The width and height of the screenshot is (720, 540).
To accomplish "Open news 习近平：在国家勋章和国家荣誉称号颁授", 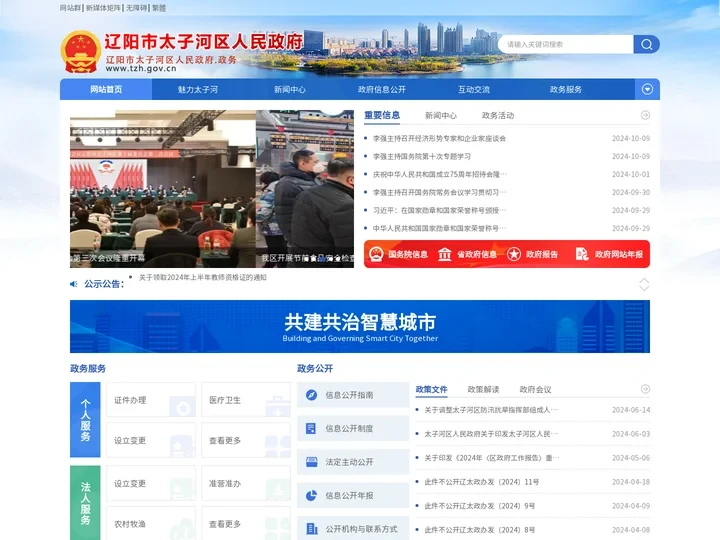I will pyautogui.click(x=439, y=210).
